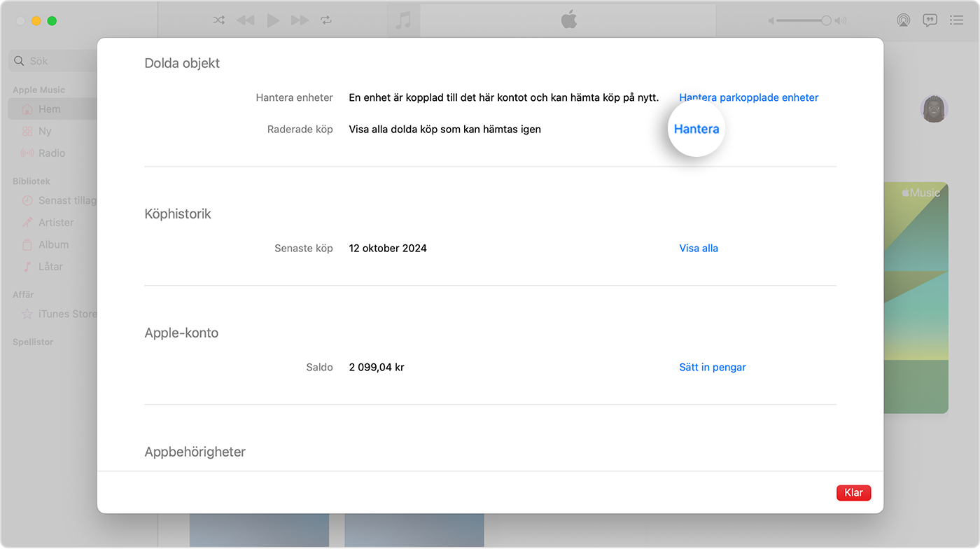Click the volume low speaker icon
This screenshot has width=980, height=549.
[771, 21]
